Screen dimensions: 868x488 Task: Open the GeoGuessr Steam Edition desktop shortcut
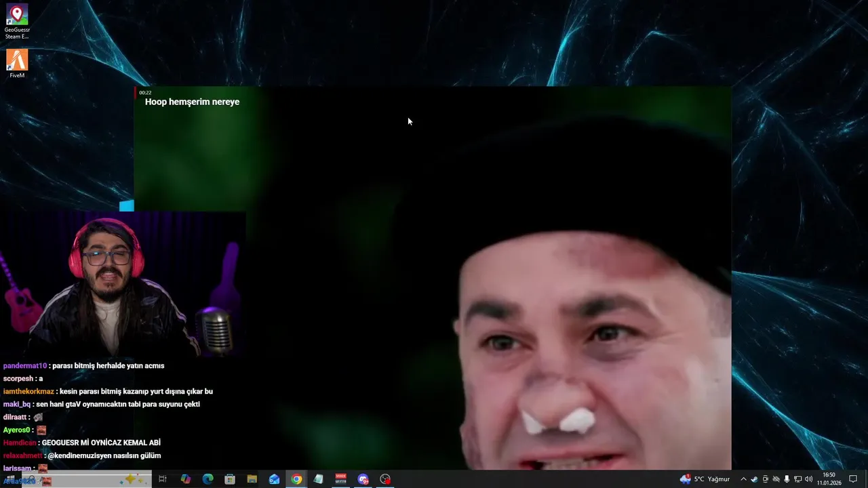coord(17,22)
